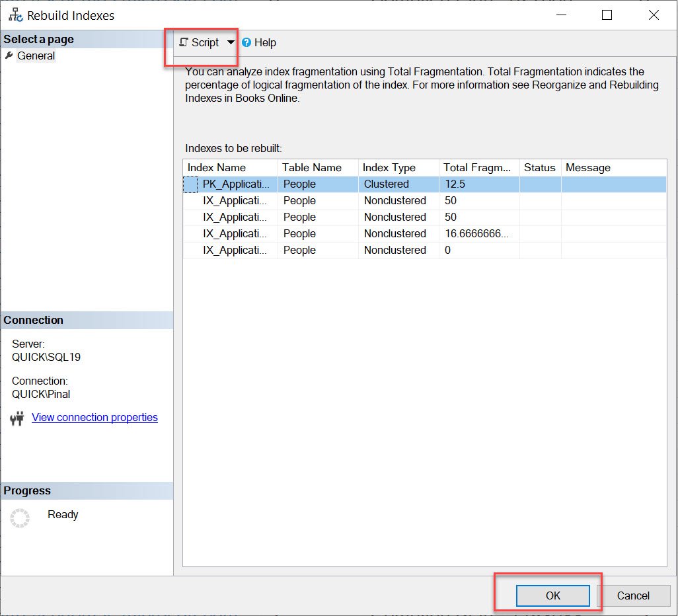Image resolution: width=678 pixels, height=616 pixels.
Task: Select the PK_Applicati clustered index row
Action: point(425,184)
